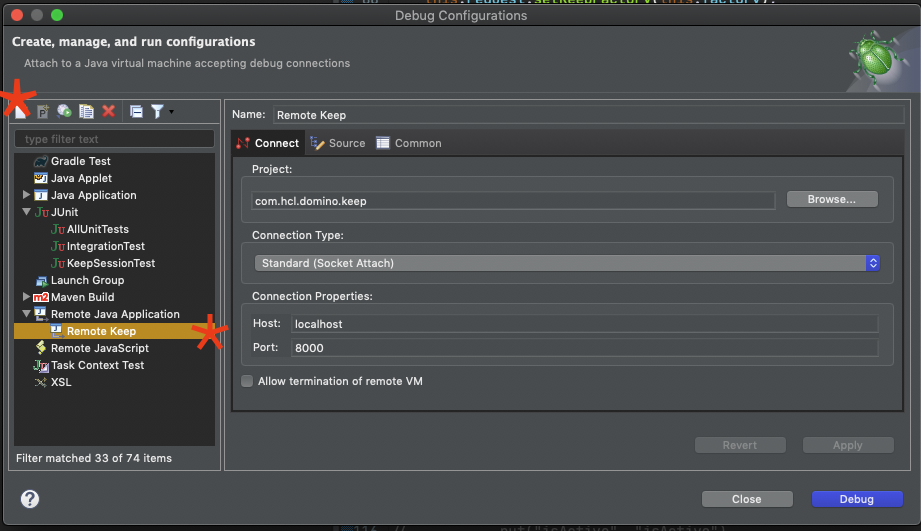Screen dimensions: 921x531
Task: Click the Port input field
Action: [584, 348]
